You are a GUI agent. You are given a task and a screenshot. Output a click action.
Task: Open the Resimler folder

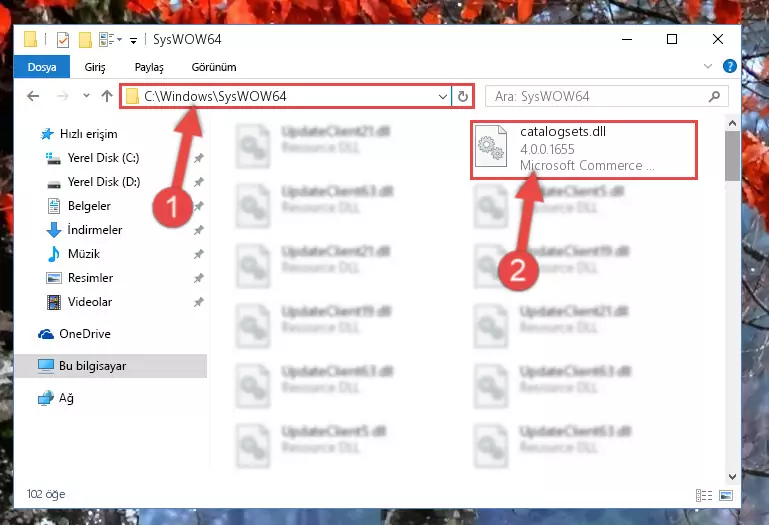tap(90, 278)
